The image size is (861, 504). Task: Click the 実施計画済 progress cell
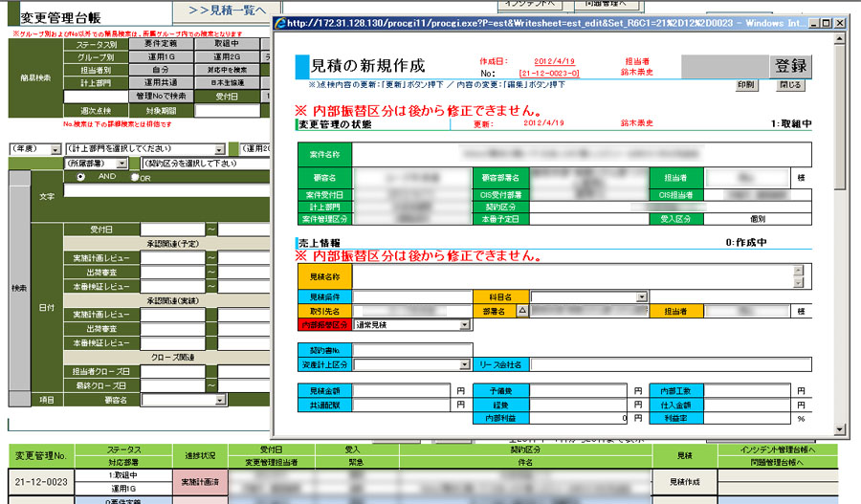click(200, 482)
